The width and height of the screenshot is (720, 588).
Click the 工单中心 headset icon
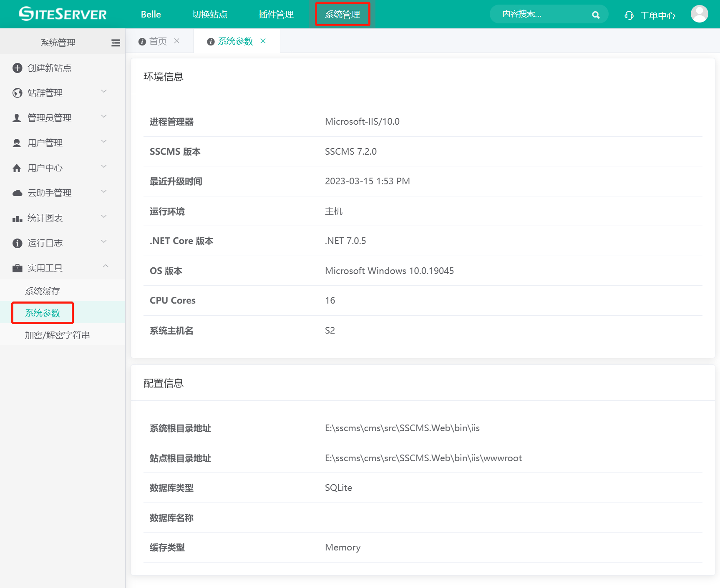point(629,15)
